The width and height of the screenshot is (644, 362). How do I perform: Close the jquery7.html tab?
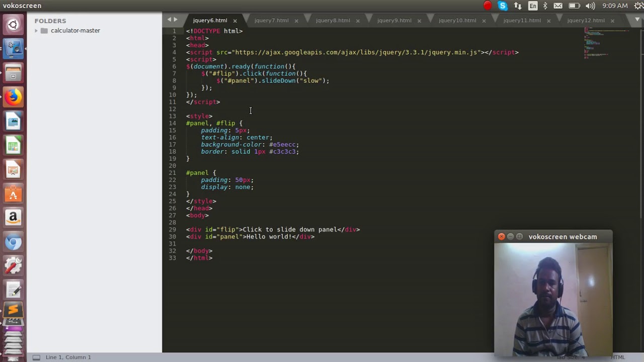[x=296, y=21]
